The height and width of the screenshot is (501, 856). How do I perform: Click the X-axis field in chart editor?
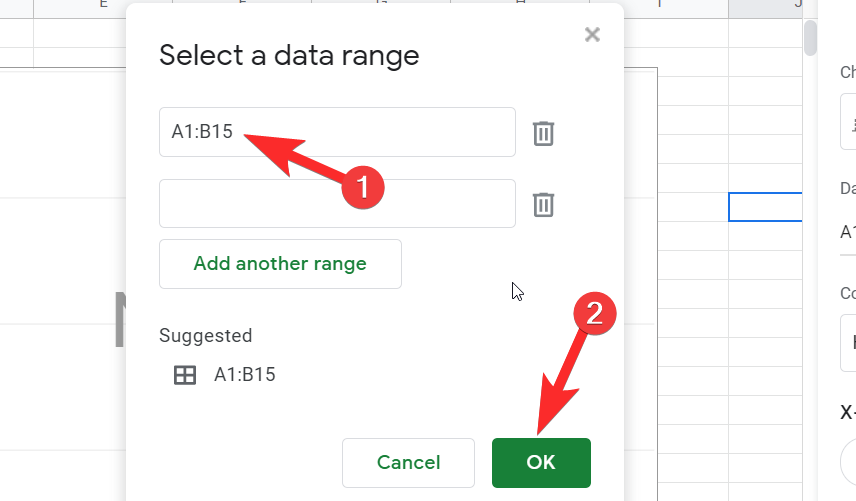(848, 460)
